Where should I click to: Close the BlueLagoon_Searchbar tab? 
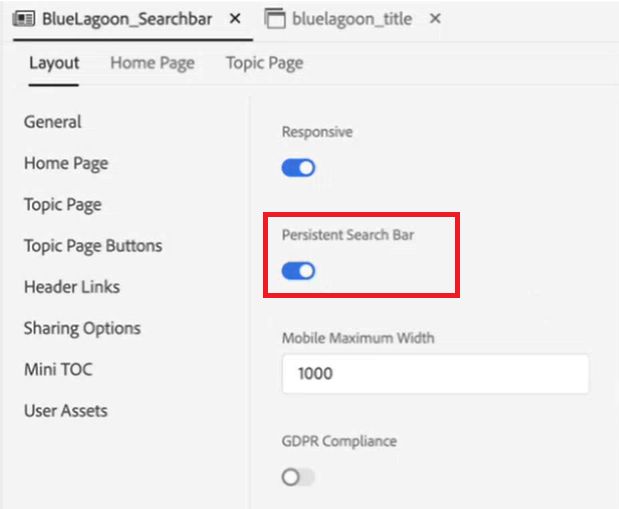tap(234, 19)
